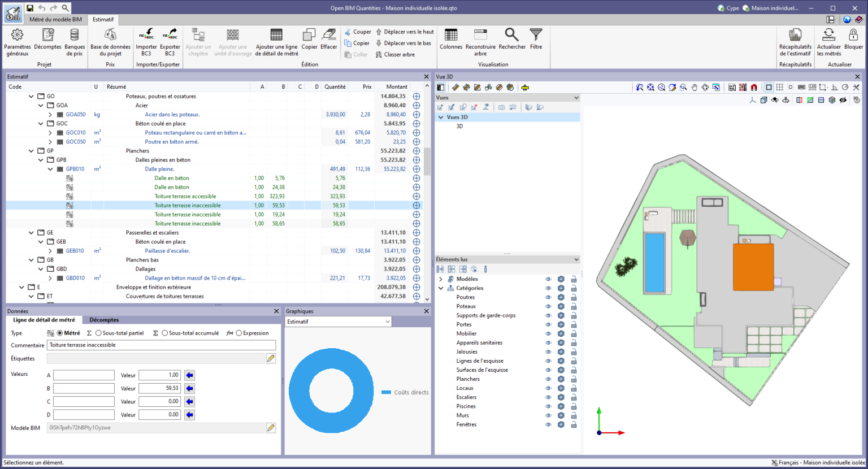Screen dimensions: 868x469
Task: Toggle visibility of Planchers category
Action: (x=548, y=379)
